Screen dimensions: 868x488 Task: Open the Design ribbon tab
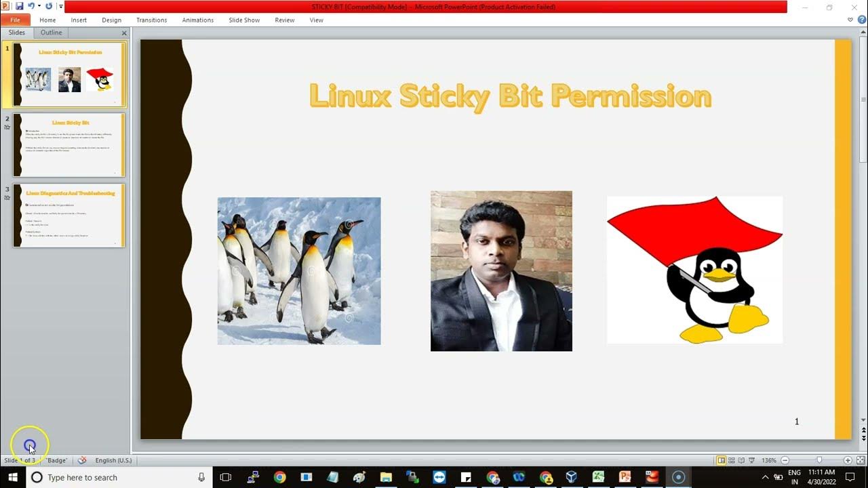pos(112,20)
